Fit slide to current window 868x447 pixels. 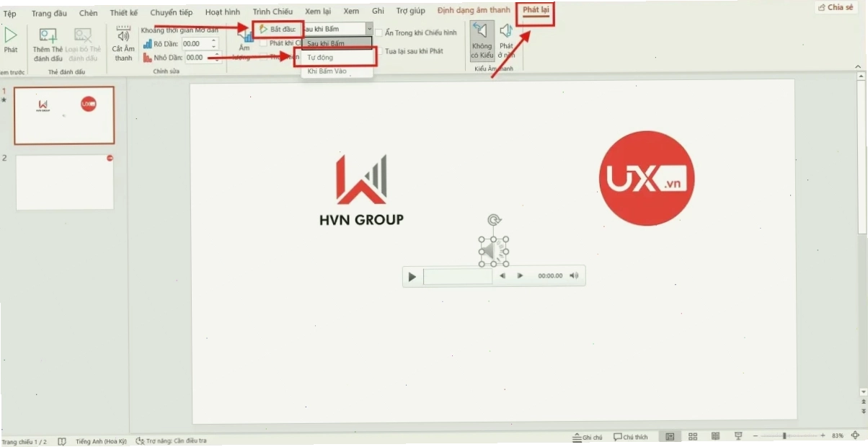point(856,435)
